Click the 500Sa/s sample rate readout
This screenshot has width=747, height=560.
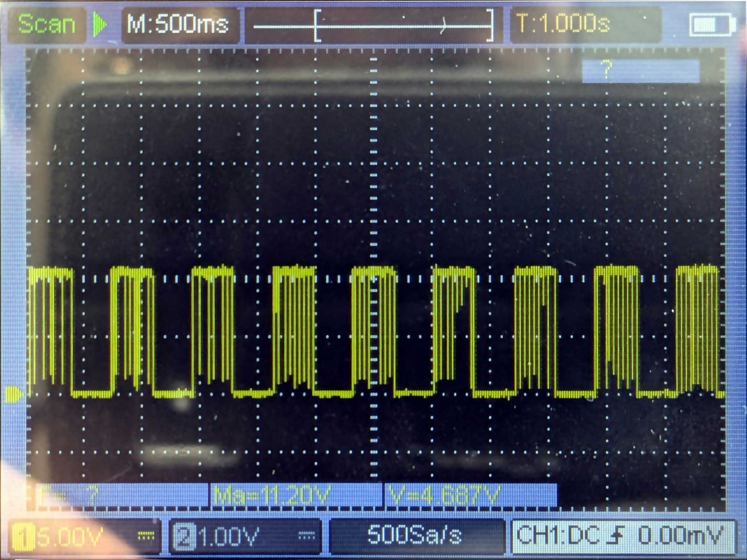[414, 535]
